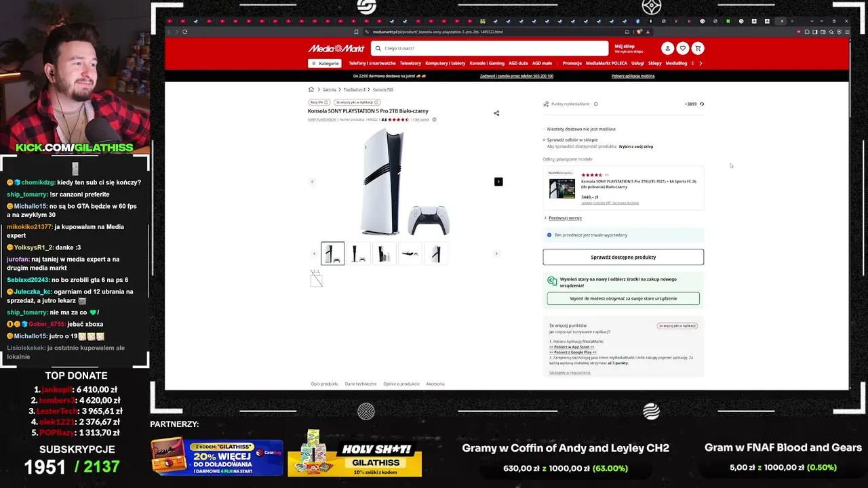Open the Kategorie menu

tap(325, 64)
